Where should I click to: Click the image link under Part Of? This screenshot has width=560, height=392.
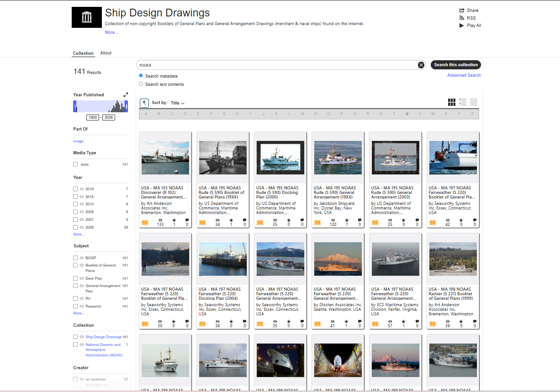click(x=78, y=141)
